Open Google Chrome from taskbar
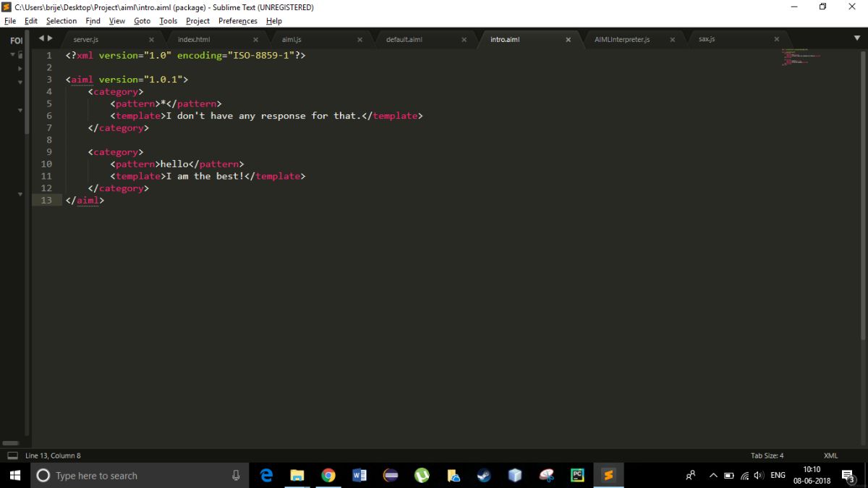The width and height of the screenshot is (868, 488). tap(328, 476)
